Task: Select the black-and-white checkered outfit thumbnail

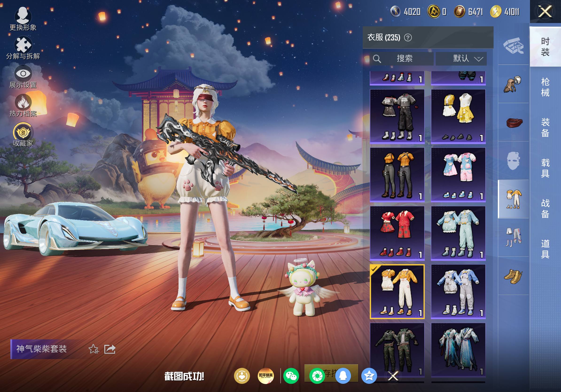Action: (x=397, y=116)
